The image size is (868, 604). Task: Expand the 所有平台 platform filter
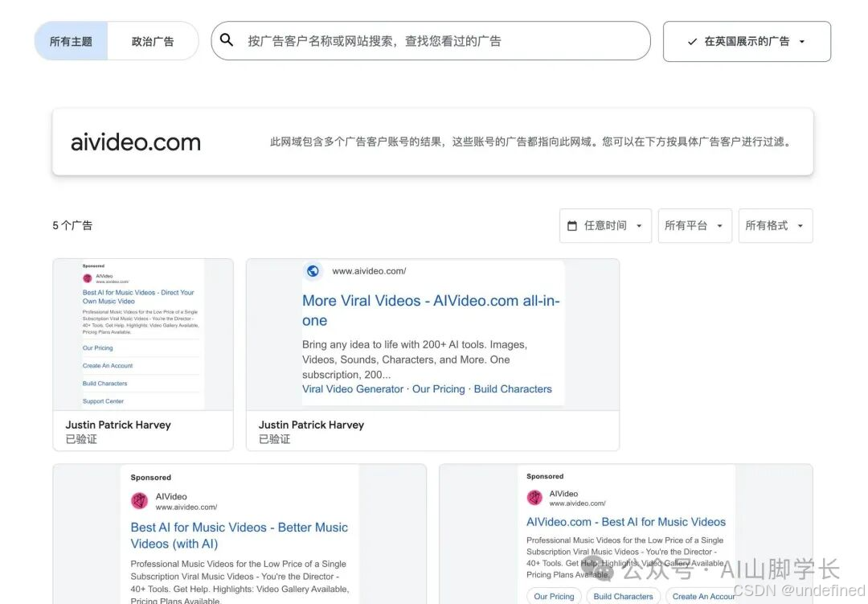694,225
